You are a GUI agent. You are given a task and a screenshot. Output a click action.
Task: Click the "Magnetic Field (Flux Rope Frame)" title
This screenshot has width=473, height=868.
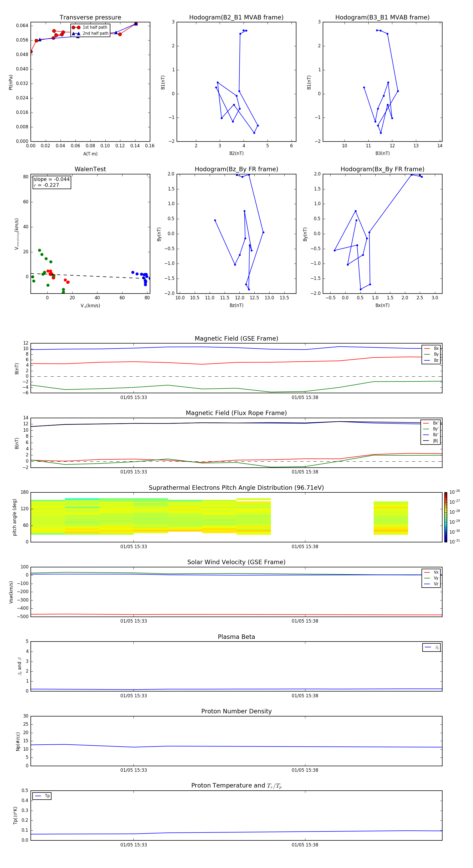236,413
